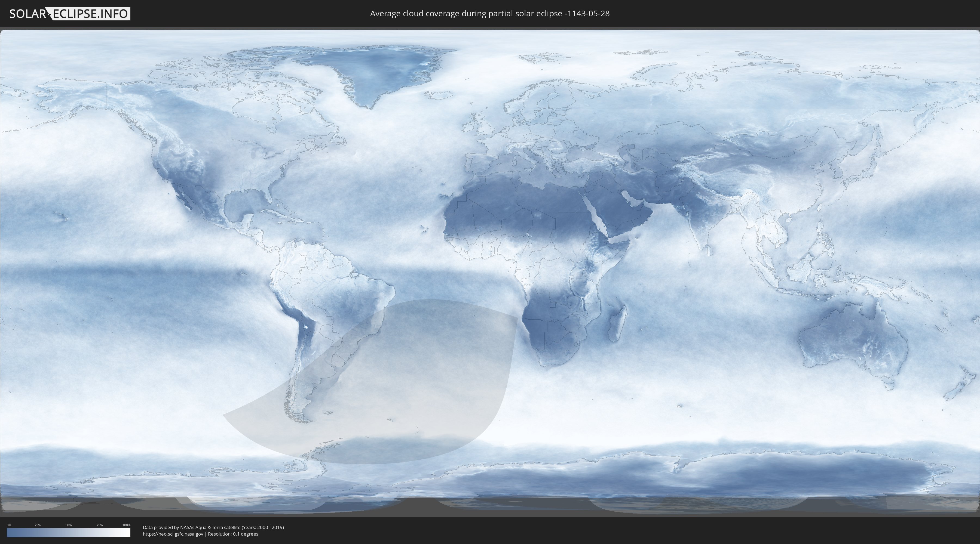Open the https://neo.sci.gsfc.nasa.gov link

pyautogui.click(x=173, y=534)
